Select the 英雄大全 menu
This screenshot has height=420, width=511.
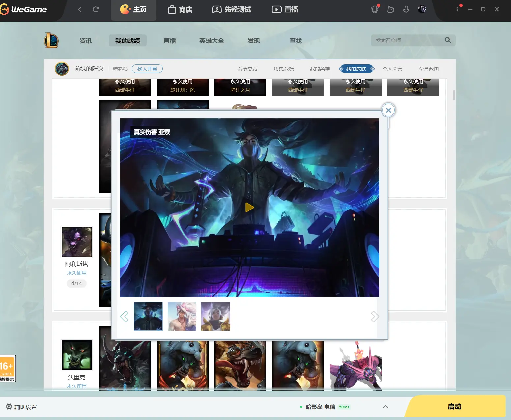click(212, 41)
